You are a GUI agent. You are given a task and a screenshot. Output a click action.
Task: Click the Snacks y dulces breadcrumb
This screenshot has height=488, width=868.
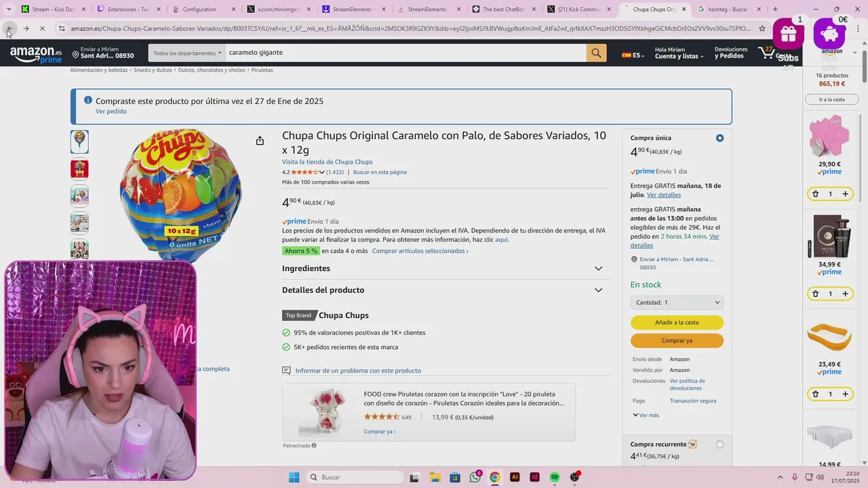coord(153,70)
